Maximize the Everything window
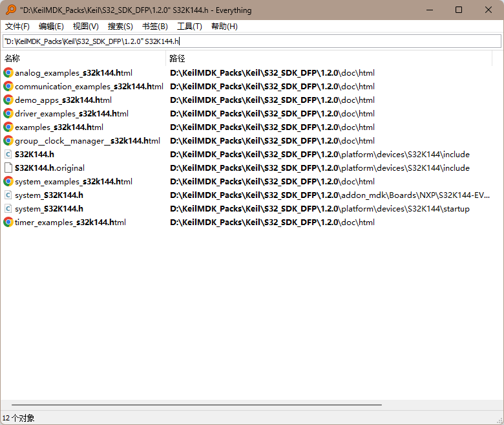504x425 pixels. pyautogui.click(x=459, y=10)
